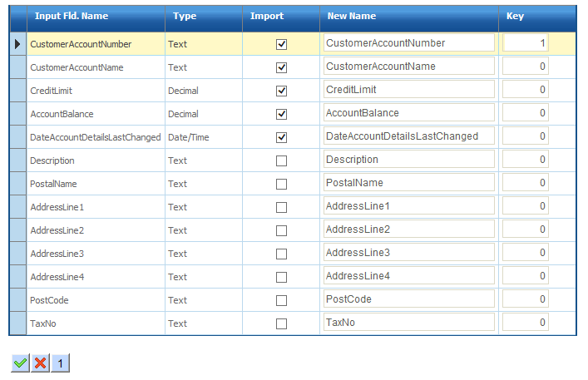Click the row pointer arrow beside CustomerAccountNumber

click(x=17, y=44)
